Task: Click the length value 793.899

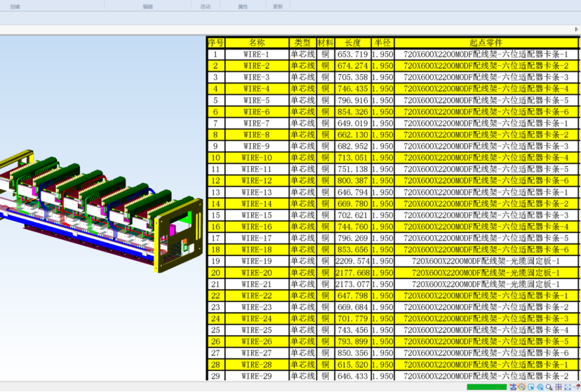Action: tap(353, 341)
